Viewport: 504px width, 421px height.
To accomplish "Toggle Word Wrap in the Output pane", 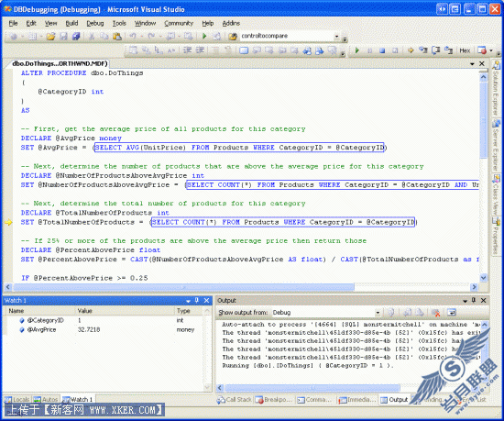I will pyautogui.click(x=452, y=312).
